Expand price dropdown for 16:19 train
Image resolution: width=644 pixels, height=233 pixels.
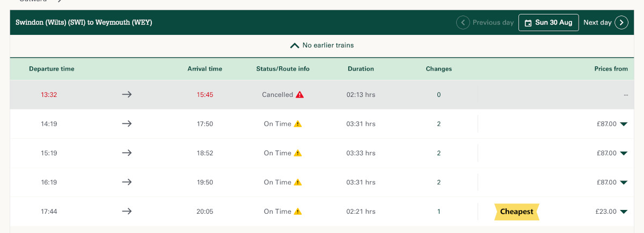point(624,183)
